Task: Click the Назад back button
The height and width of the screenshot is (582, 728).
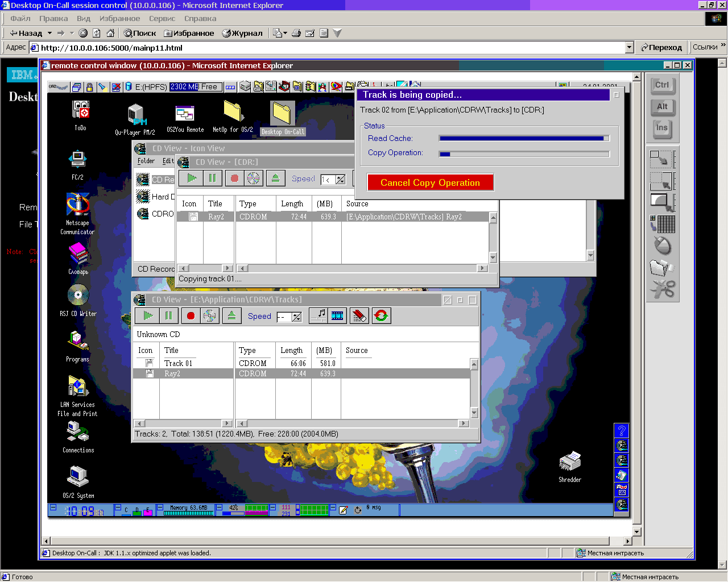Action: [26, 33]
